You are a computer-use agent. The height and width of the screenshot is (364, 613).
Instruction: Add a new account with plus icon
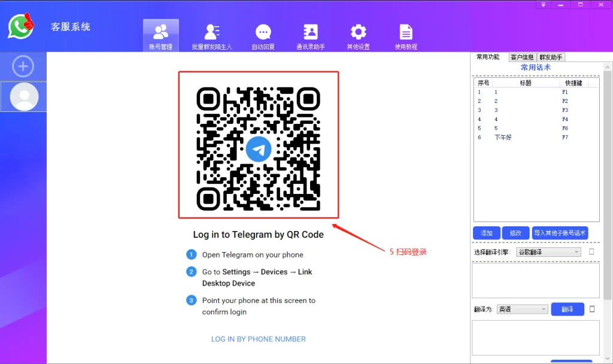pyautogui.click(x=23, y=66)
